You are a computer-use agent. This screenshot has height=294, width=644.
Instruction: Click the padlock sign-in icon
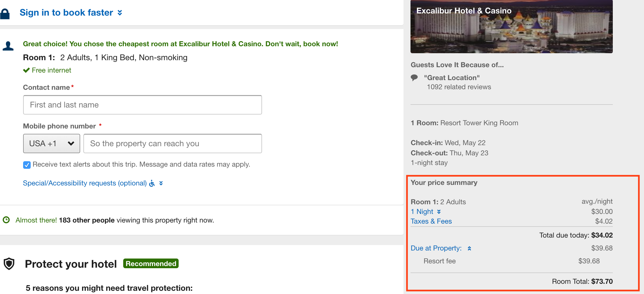tap(5, 13)
